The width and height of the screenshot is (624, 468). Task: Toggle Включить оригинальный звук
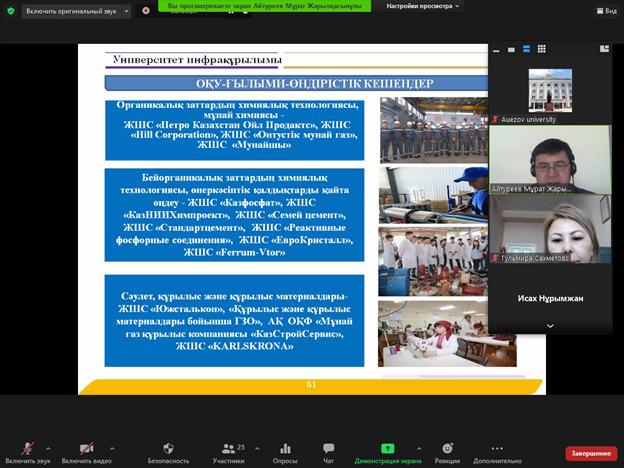[x=71, y=12]
